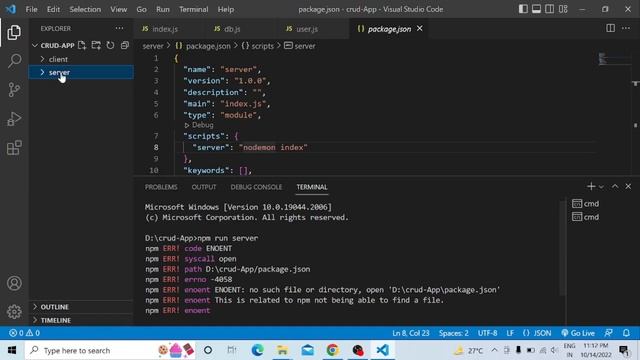Close the package.json tab

pos(420,29)
